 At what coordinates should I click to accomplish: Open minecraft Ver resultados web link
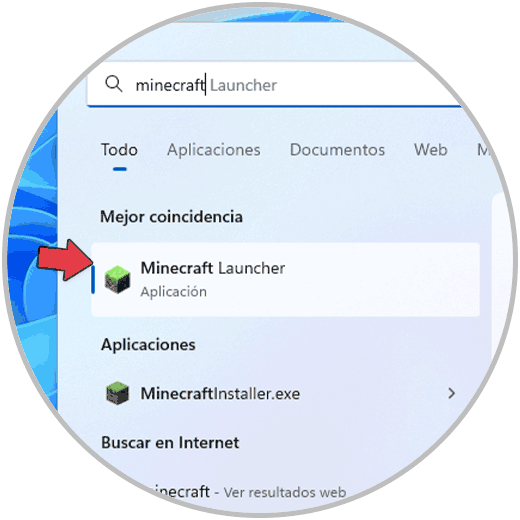248,492
